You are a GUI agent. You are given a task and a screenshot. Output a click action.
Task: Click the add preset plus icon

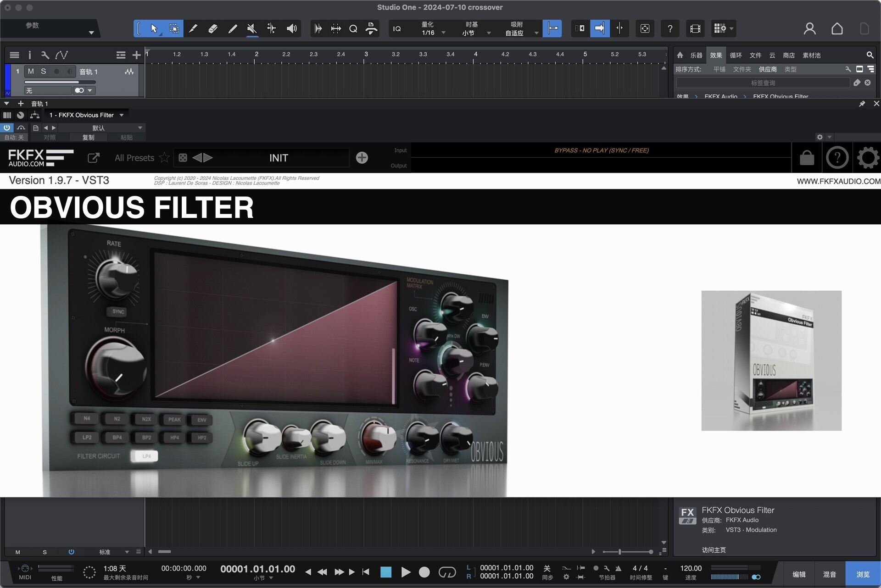pos(362,158)
